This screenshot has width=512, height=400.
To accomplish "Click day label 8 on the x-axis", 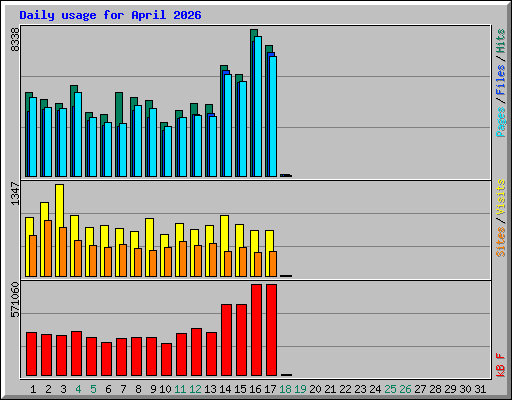I will click(138, 389).
